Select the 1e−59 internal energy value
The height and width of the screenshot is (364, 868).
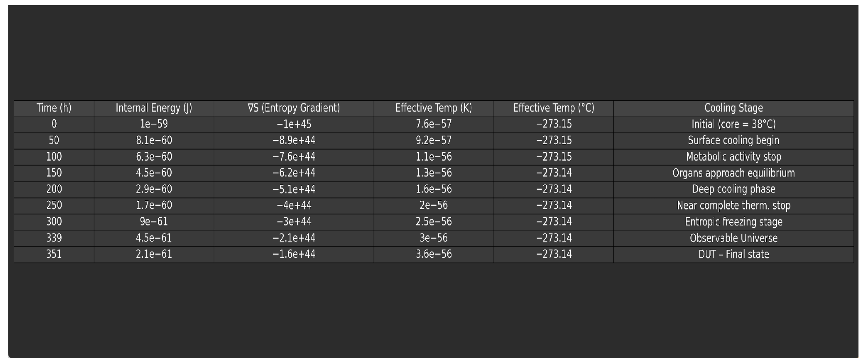pyautogui.click(x=154, y=124)
